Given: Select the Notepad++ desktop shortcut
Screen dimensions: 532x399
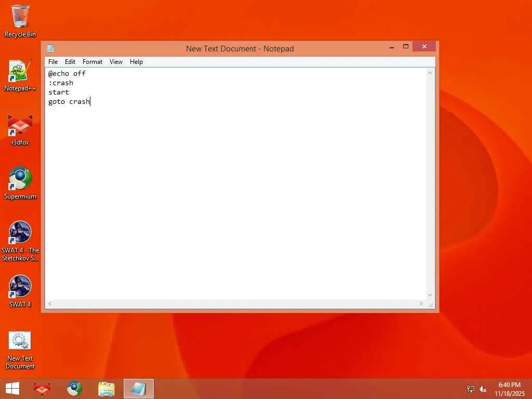Looking at the screenshot, I should point(20,75).
